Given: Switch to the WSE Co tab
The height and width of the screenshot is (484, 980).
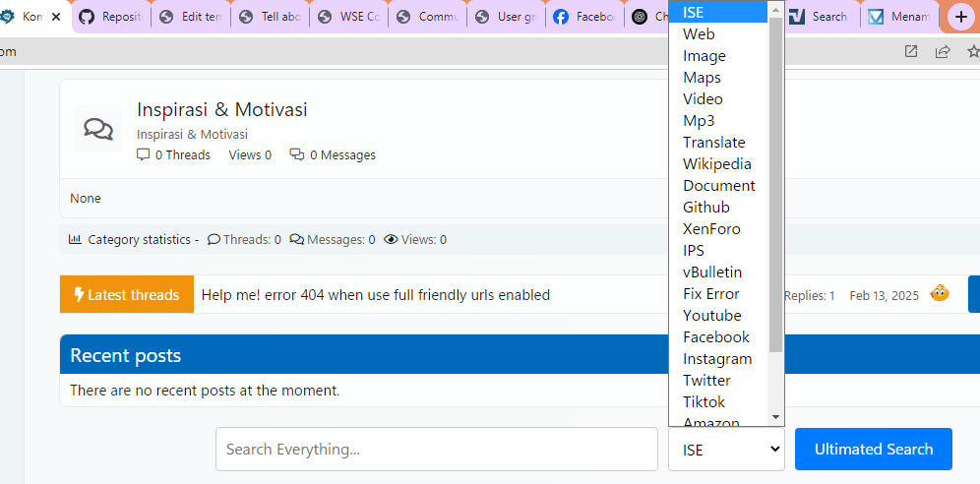Looking at the screenshot, I should coord(348,17).
